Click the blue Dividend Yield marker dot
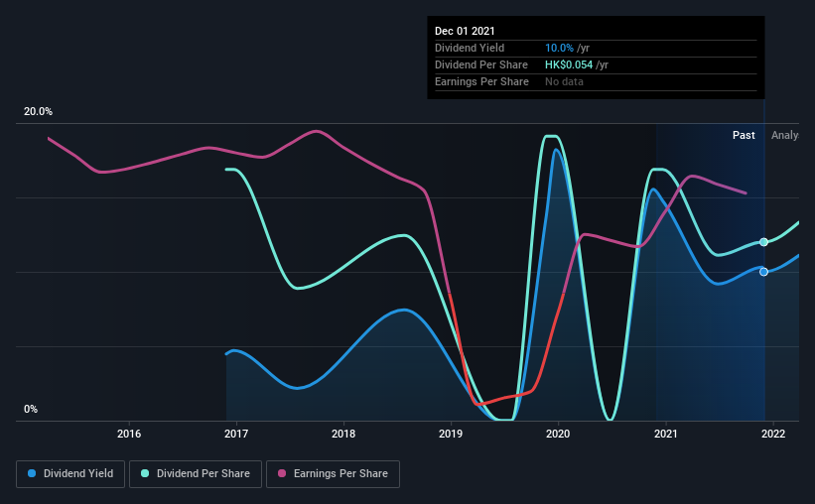815x504 pixels. pyautogui.click(x=763, y=272)
